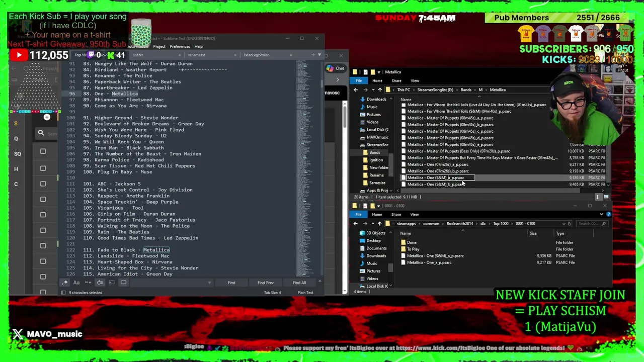Toggle highlight matches option in Sublime find bar

[x=123, y=283]
